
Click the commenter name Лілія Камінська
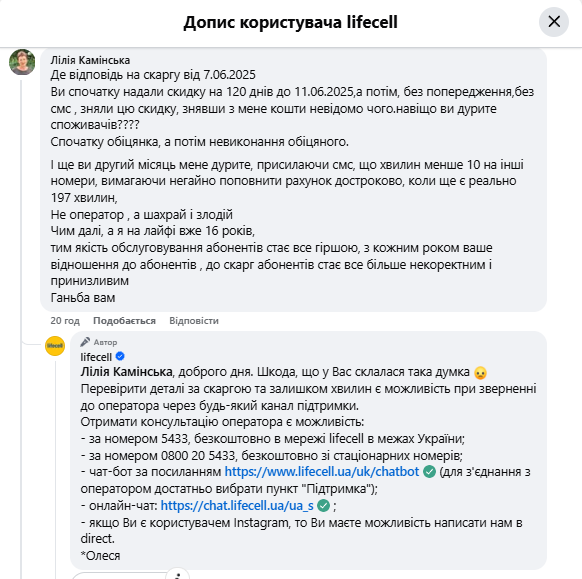point(90,60)
